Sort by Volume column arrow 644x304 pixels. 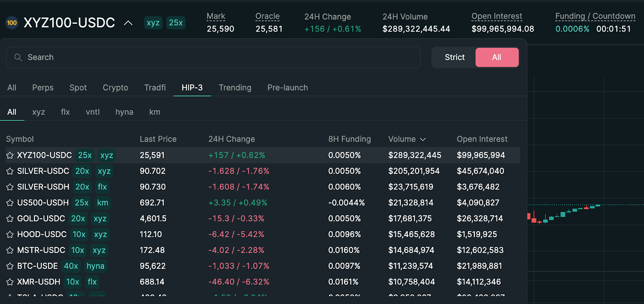(423, 139)
